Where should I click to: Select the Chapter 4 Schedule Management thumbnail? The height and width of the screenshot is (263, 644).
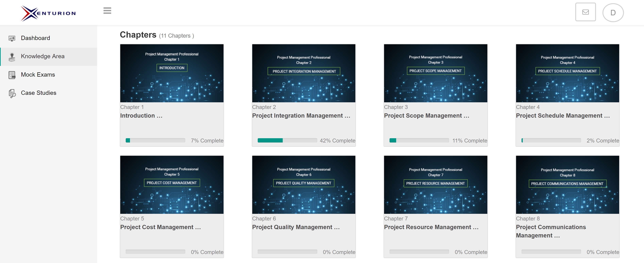(567, 73)
